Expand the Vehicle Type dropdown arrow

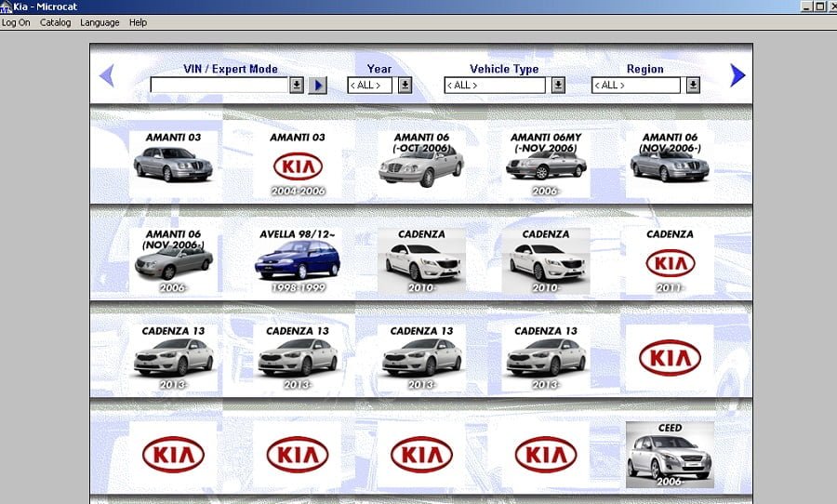tap(558, 85)
